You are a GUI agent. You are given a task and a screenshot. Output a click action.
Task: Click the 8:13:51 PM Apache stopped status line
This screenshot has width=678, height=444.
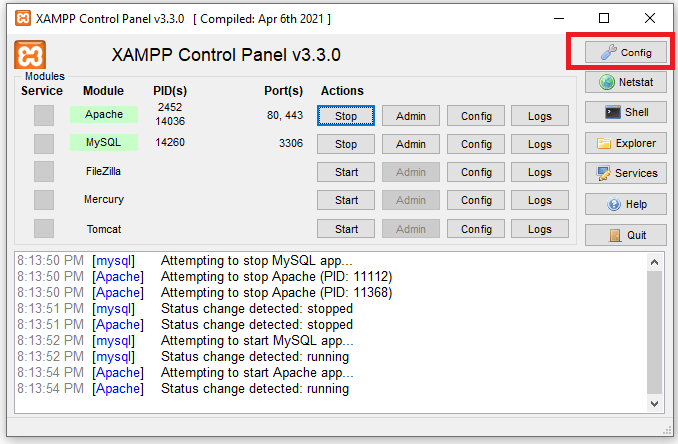185,325
